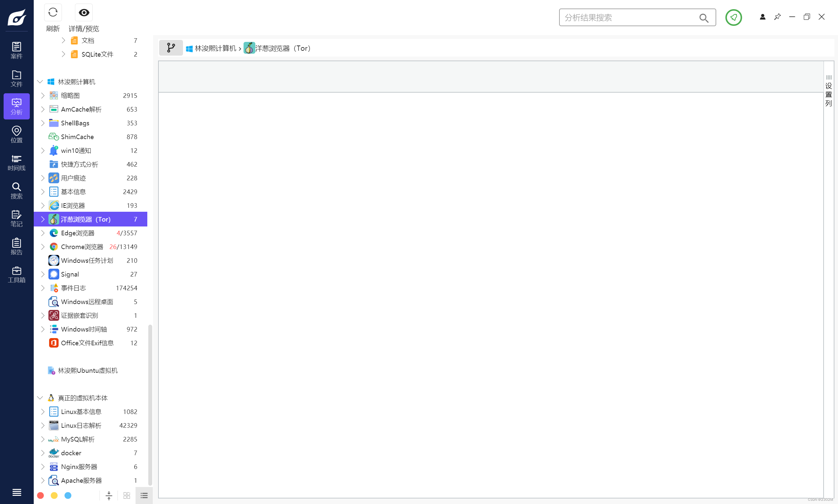This screenshot has width=838, height=504.
Task: Click the green shield status icon
Action: [733, 17]
